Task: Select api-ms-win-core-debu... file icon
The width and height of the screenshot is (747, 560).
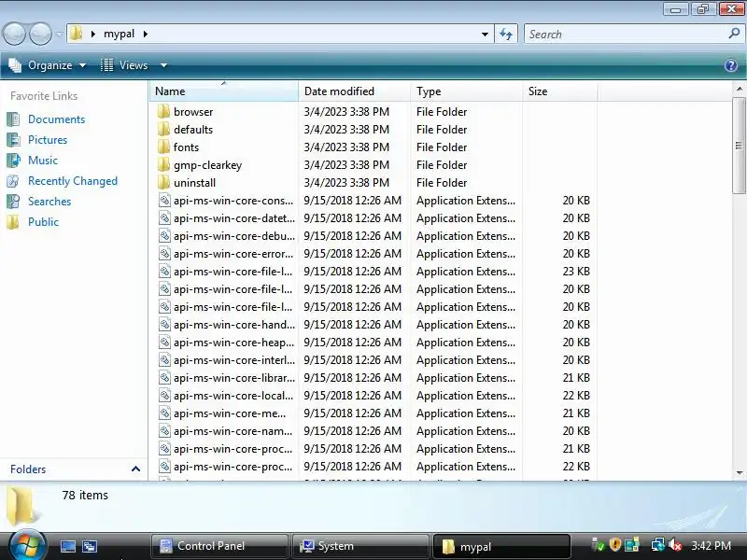Action: point(164,236)
